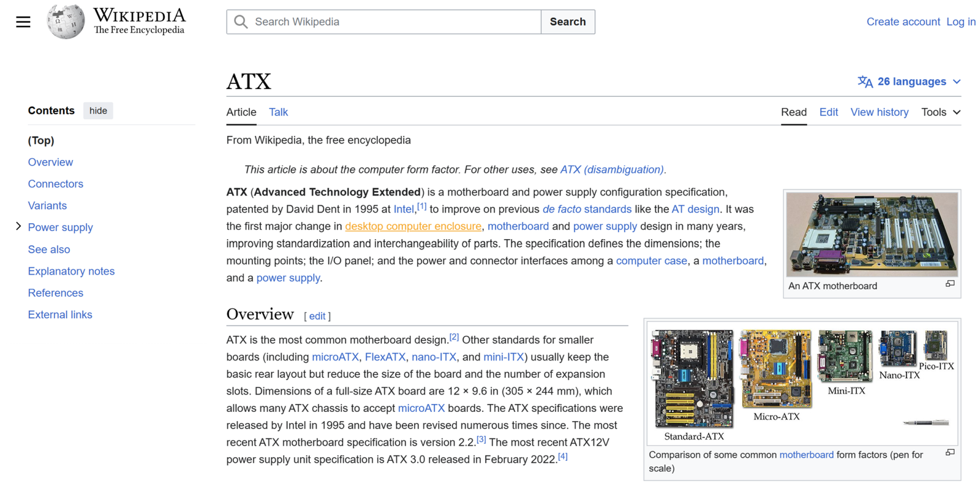Enlarge the ATX motherboard image via icon

[949, 284]
